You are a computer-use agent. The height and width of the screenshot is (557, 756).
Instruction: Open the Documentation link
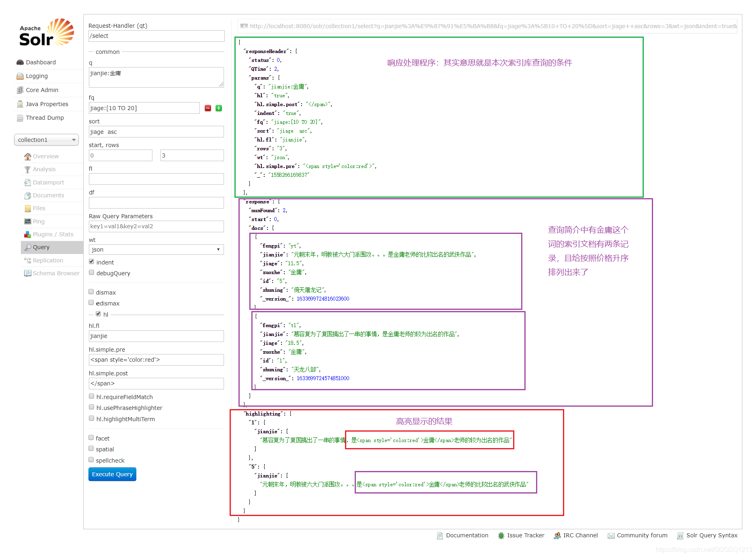click(x=467, y=535)
